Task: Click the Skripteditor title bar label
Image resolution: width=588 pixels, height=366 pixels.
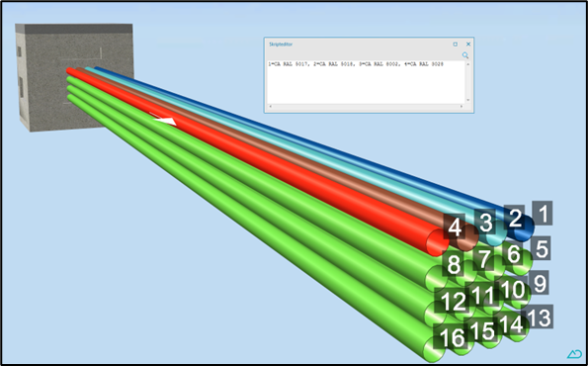Action: [x=281, y=45]
